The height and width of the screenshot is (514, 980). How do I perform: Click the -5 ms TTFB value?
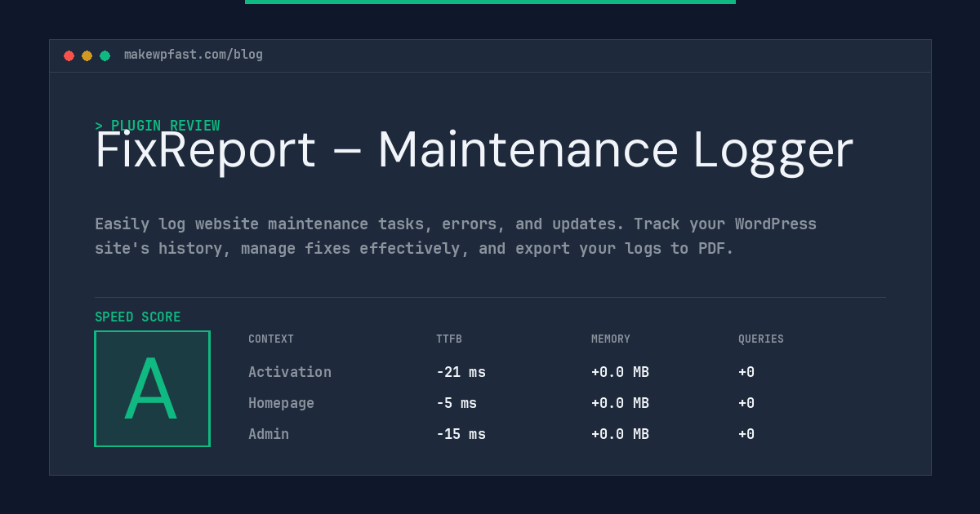click(x=457, y=403)
